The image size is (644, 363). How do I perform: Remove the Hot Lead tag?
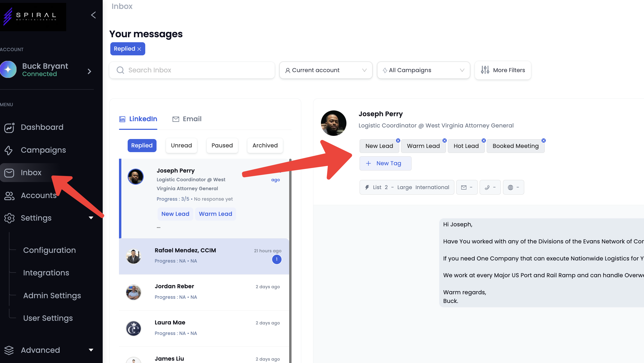484,141
